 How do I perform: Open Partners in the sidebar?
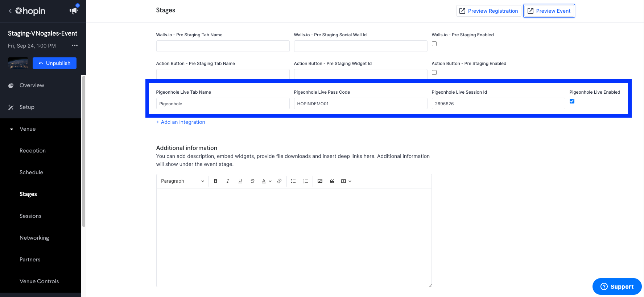pyautogui.click(x=30, y=260)
